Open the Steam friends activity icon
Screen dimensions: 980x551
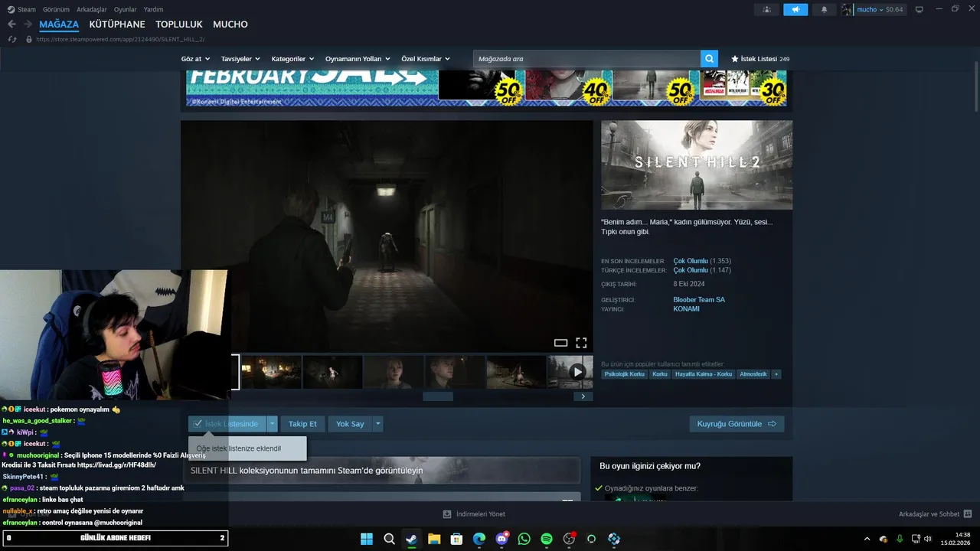coord(766,9)
